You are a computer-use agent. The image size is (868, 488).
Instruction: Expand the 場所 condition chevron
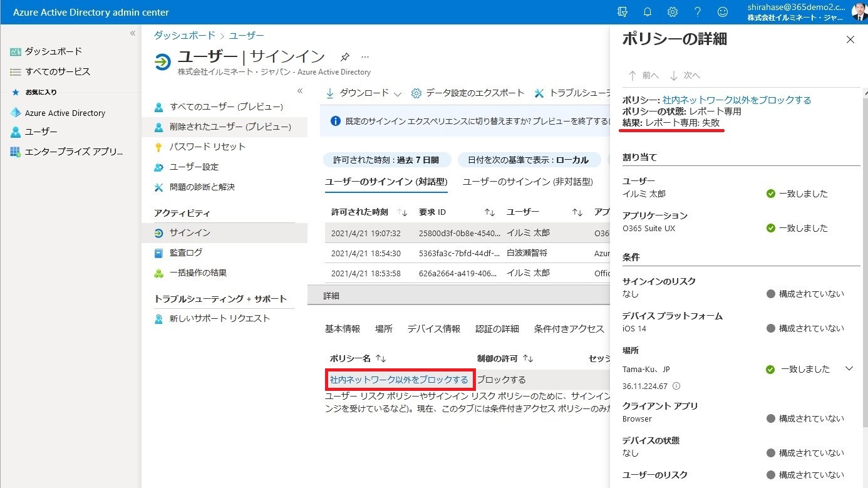click(x=849, y=368)
